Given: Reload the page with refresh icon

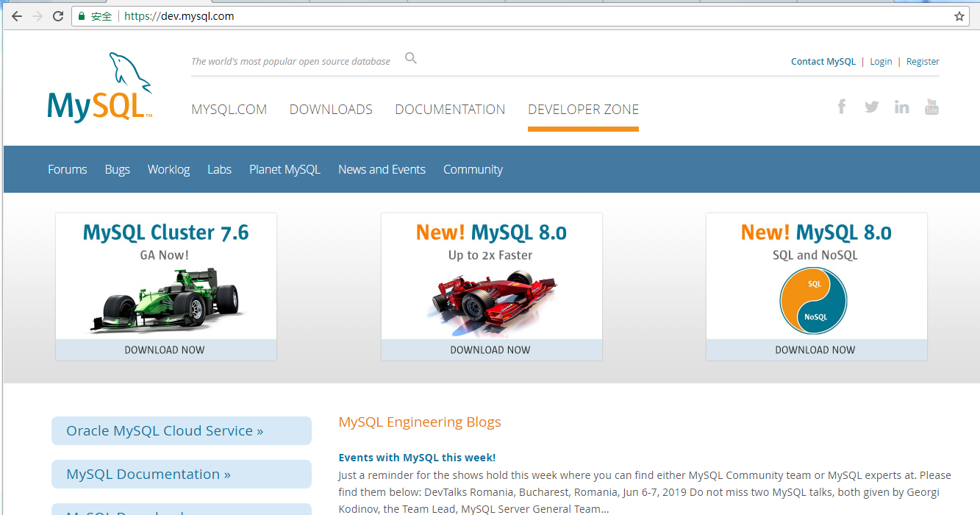Looking at the screenshot, I should pos(58,16).
